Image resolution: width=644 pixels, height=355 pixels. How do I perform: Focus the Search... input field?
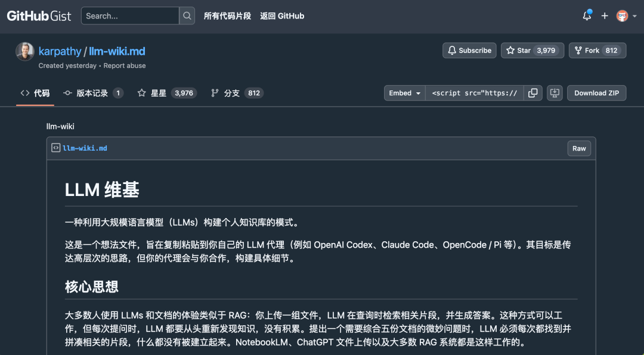point(130,16)
